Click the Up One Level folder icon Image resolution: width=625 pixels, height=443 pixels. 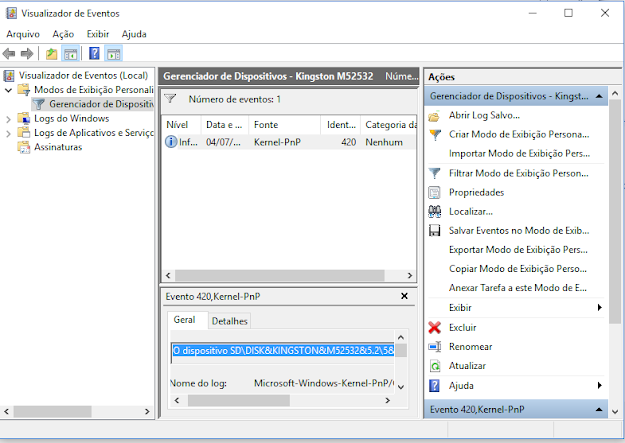pos(51,54)
